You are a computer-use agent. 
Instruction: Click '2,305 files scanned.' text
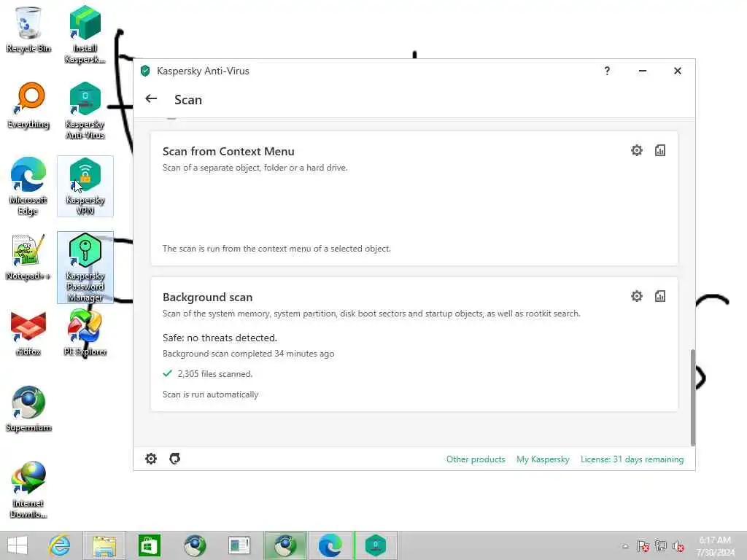pos(215,374)
